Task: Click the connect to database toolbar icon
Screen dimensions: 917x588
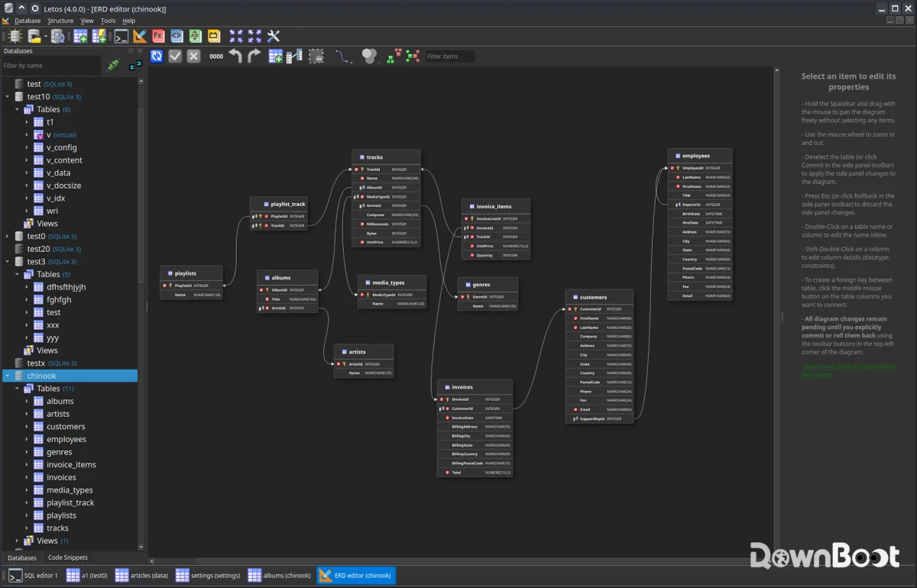Action: tap(15, 36)
